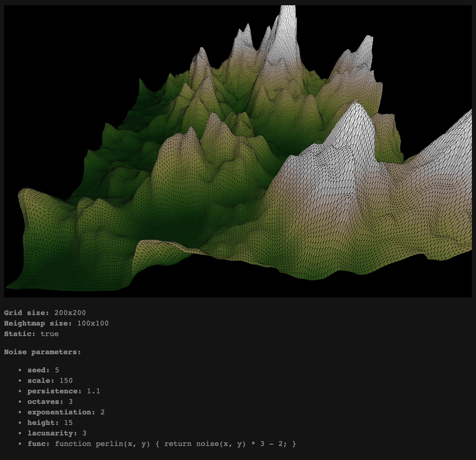
Task: Click the lacunarity value 3
Action: (x=85, y=433)
